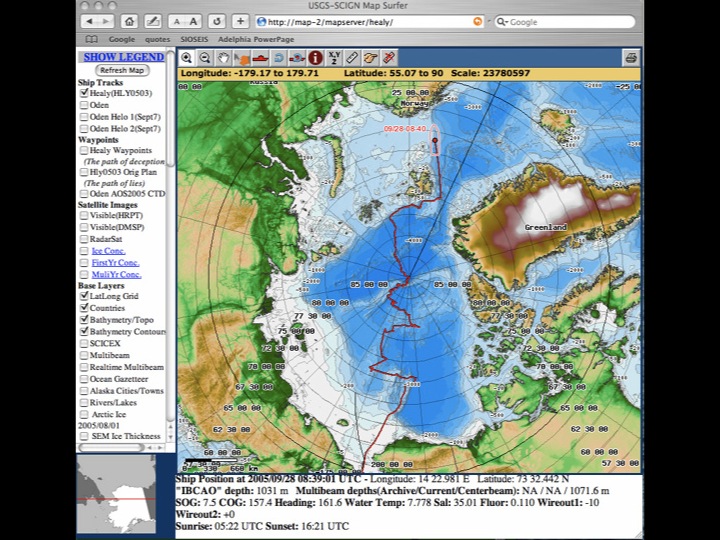The image size is (720, 540).
Task: Click the red info identify tool
Action: tap(315, 58)
